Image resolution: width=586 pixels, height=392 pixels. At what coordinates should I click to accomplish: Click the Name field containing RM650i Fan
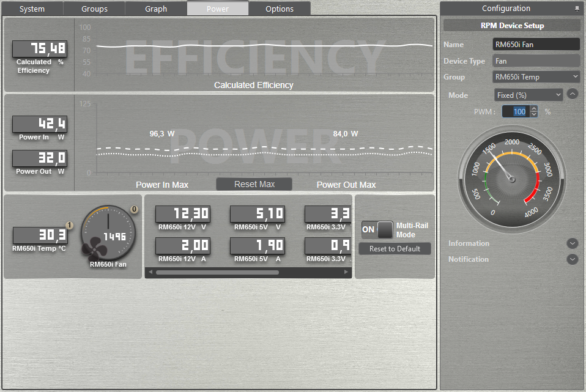coord(536,45)
